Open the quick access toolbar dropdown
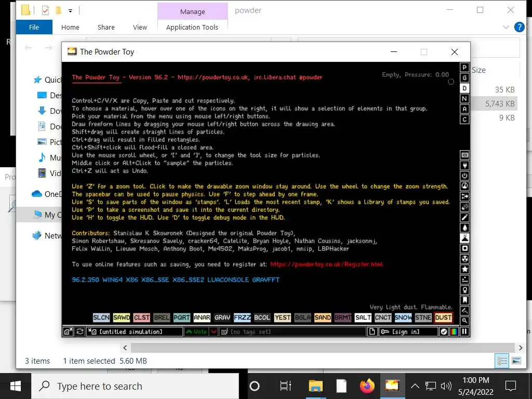This screenshot has height=399, width=532. point(70,10)
